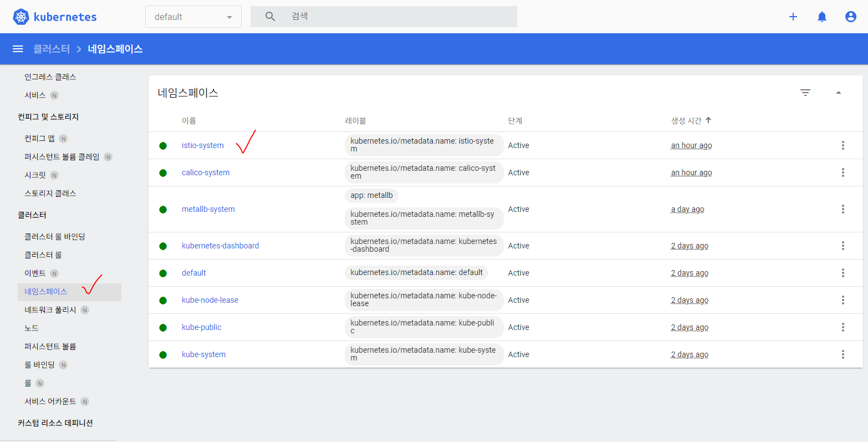Image resolution: width=868 pixels, height=442 pixels.
Task: Click green status dot of kube-public
Action: (x=163, y=328)
